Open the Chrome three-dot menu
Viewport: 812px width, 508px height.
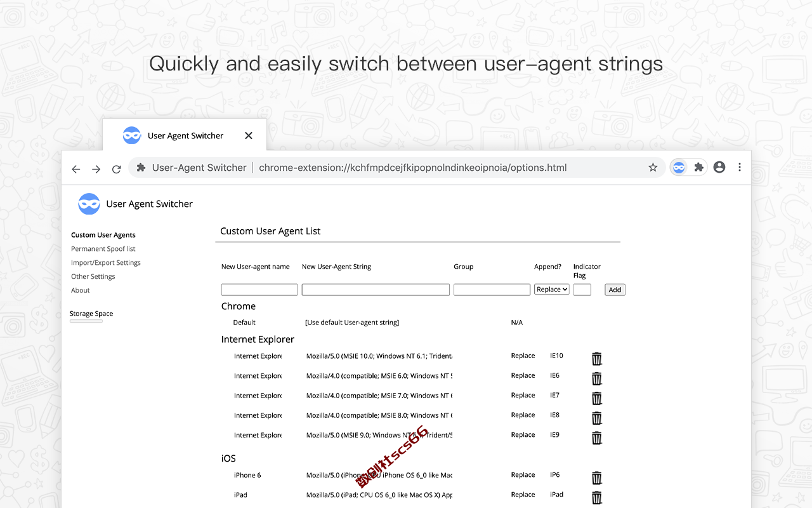tap(740, 167)
